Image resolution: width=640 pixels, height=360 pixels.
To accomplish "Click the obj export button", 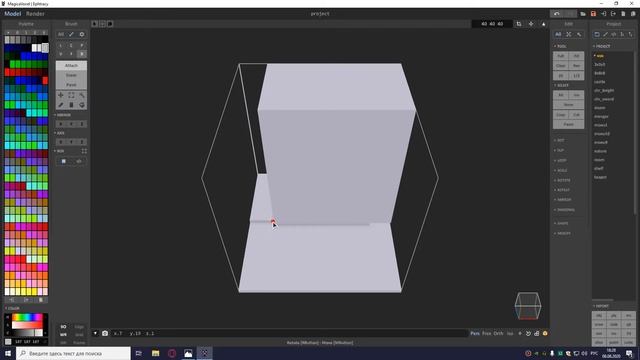I will pyautogui.click(x=599, y=316).
